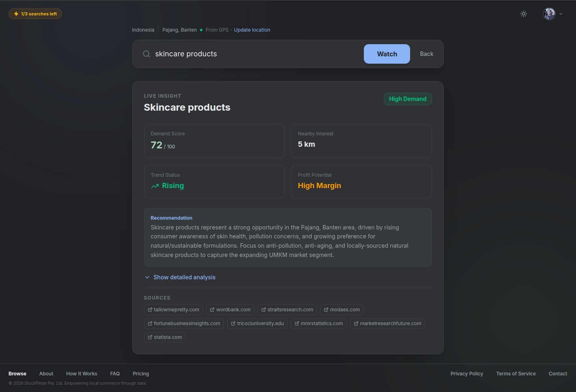Open Privacy Policy link
This screenshot has width=576, height=392.
click(467, 374)
